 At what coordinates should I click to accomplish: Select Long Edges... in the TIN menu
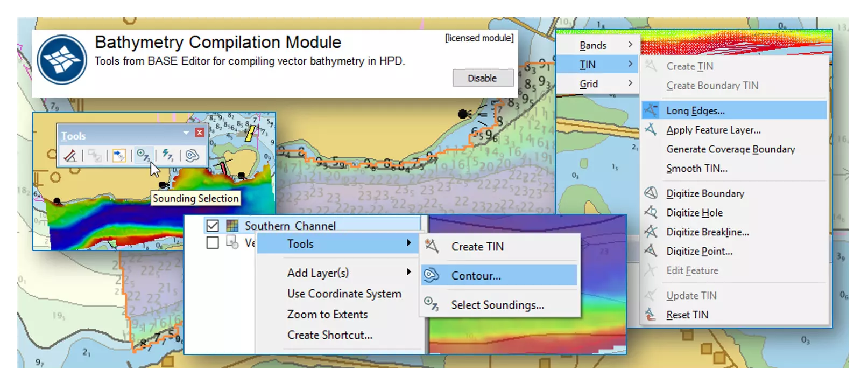(x=695, y=110)
